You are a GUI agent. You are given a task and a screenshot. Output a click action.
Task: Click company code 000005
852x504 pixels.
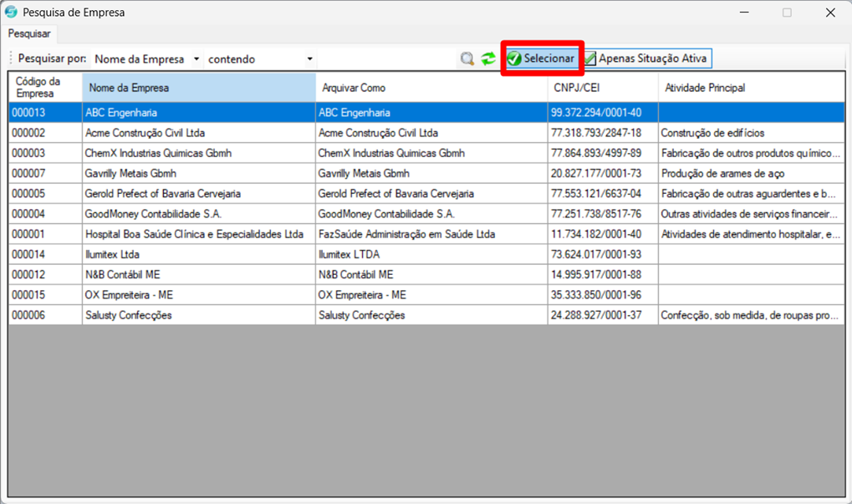point(45,193)
